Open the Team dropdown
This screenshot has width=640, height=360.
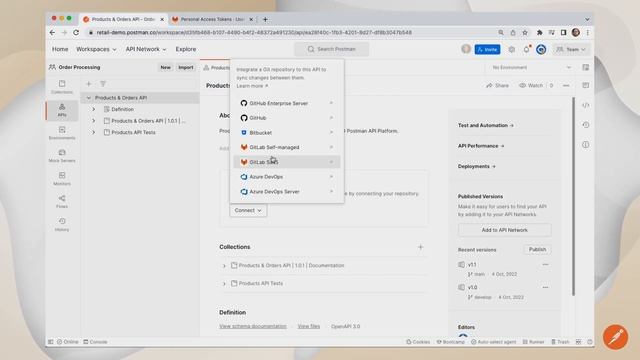point(571,49)
